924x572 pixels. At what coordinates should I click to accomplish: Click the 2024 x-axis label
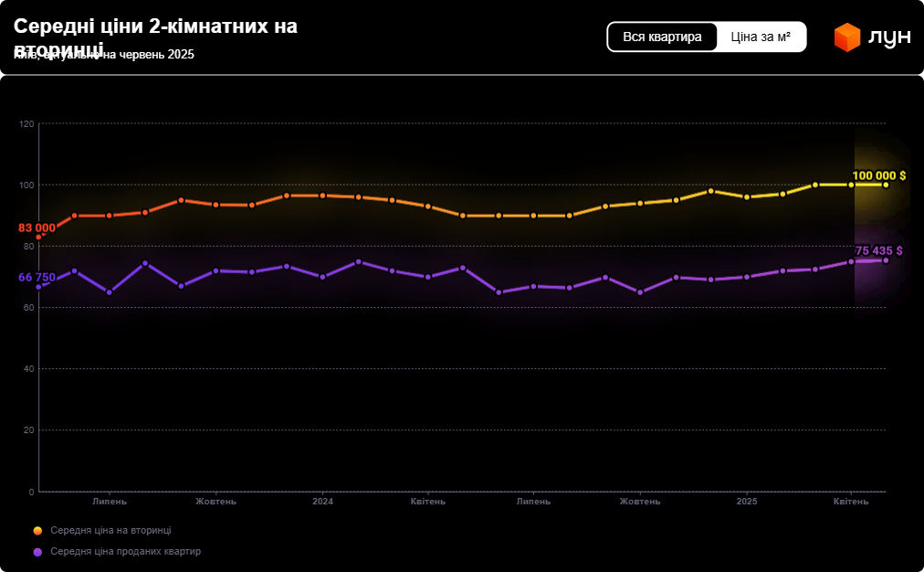pyautogui.click(x=322, y=502)
